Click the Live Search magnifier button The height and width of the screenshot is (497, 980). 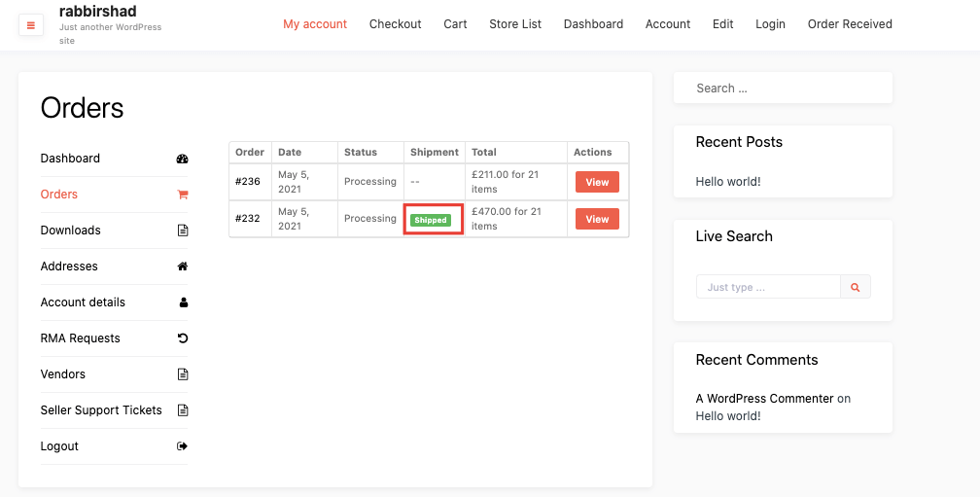click(x=855, y=287)
